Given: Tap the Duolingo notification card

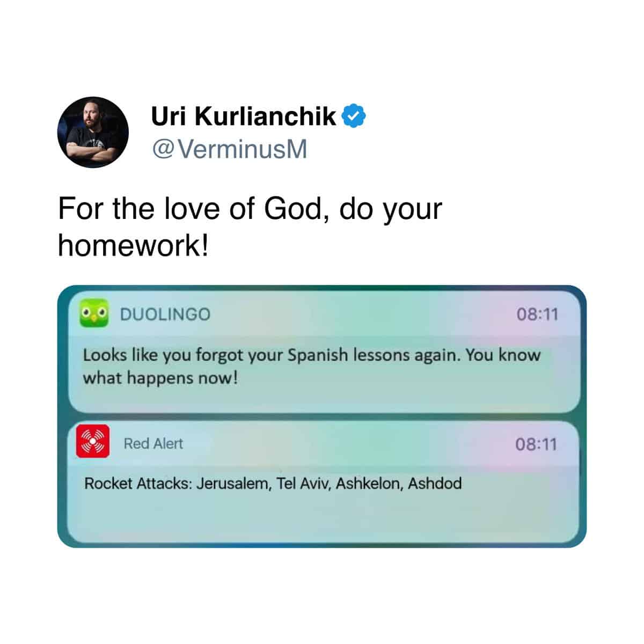Looking at the screenshot, I should click(x=324, y=352).
